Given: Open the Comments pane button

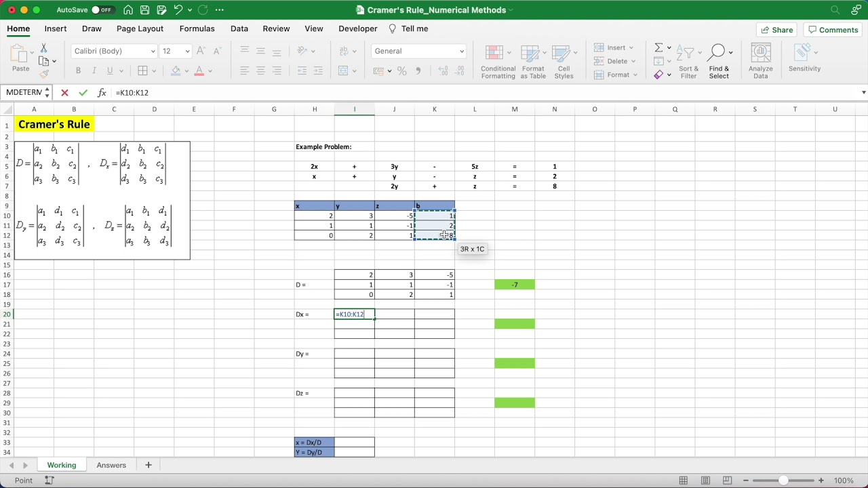Looking at the screenshot, I should [x=833, y=30].
